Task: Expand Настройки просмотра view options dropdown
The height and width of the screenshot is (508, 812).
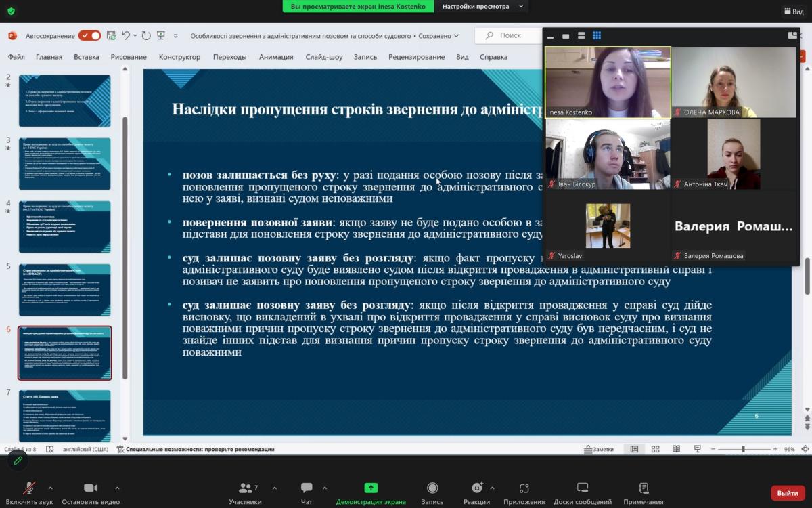Action: coord(482,7)
